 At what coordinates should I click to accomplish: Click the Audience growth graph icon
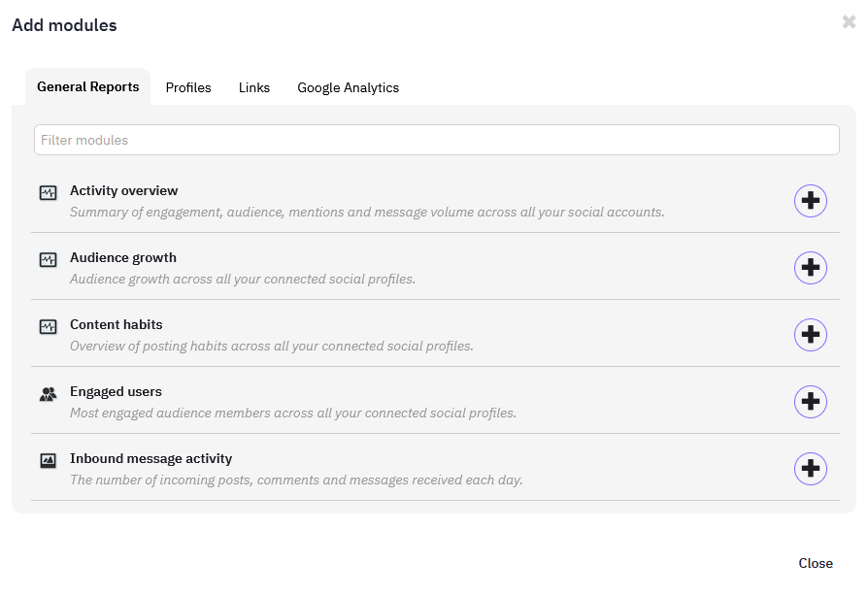pyautogui.click(x=48, y=259)
